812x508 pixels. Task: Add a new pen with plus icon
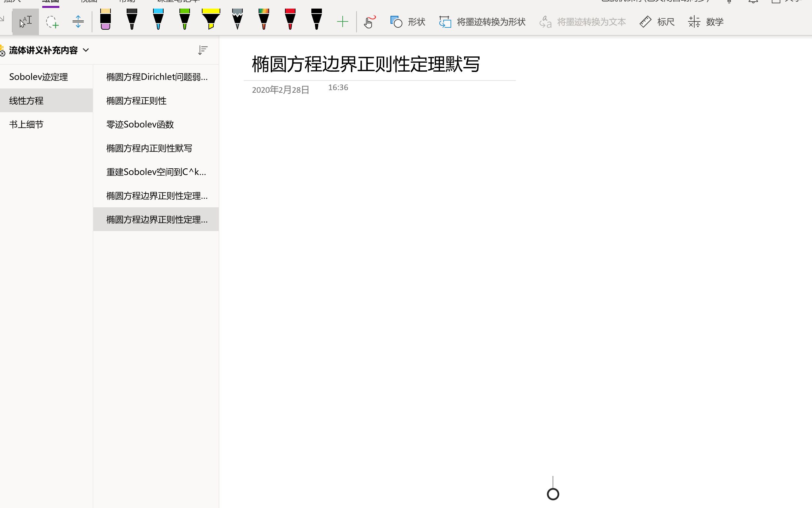tap(342, 22)
